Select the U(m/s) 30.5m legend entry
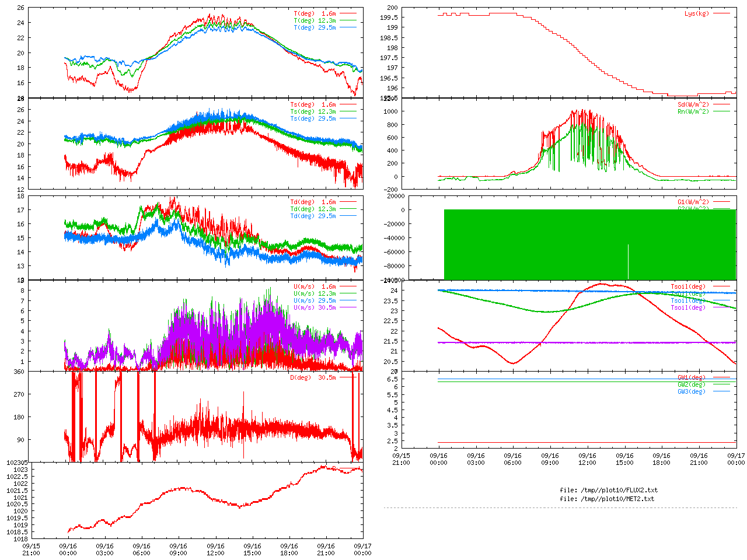This screenshot has width=747, height=560. tap(315, 307)
